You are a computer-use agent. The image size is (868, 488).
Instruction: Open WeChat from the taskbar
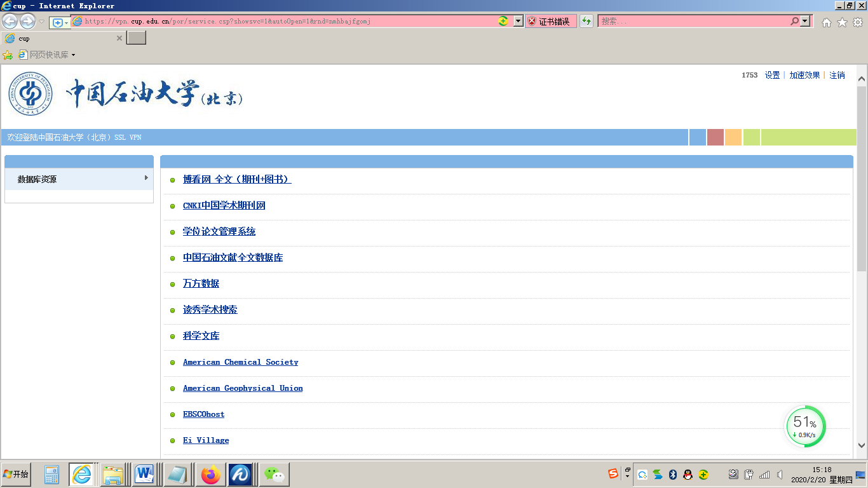point(275,474)
